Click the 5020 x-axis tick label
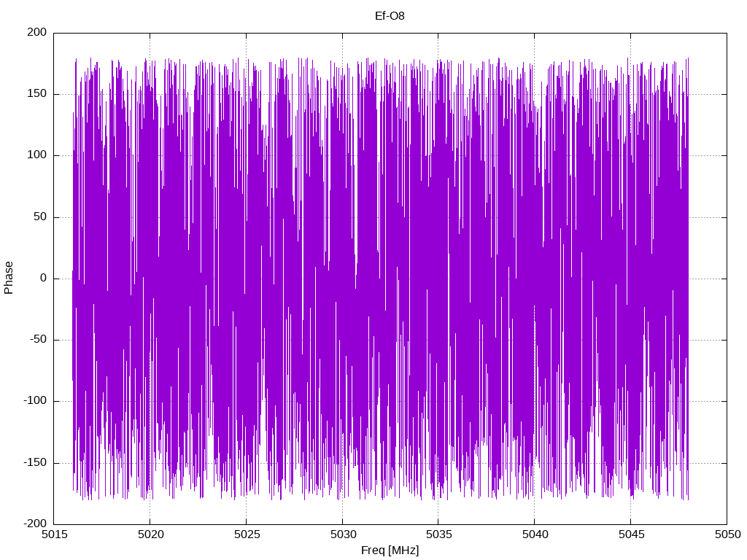Screen dimensions: 747x560 150,534
